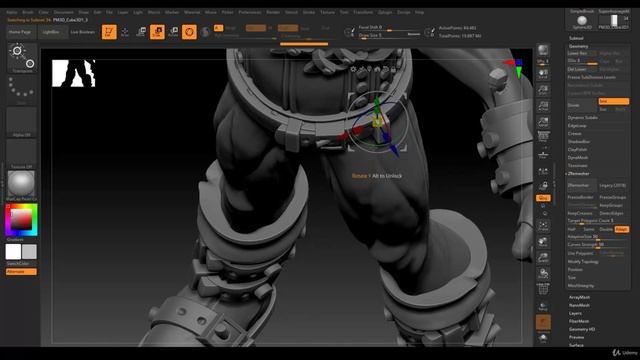Expand the ArrayMesh section
Screen dimensions: 640x360
[579, 298]
